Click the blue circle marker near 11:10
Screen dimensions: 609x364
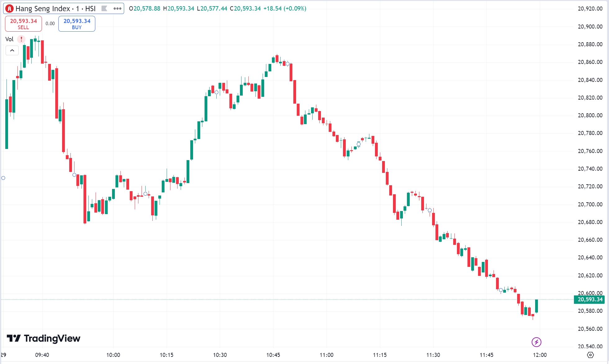tap(359, 144)
